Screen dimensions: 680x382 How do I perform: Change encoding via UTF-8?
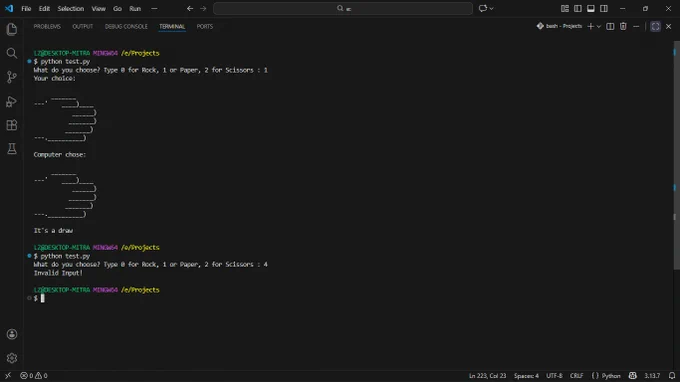(x=554, y=375)
